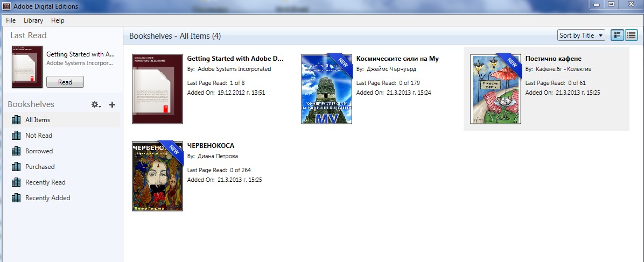Click the Last Read book thumbnail
Image resolution: width=644 pixels, height=262 pixels.
27,67
